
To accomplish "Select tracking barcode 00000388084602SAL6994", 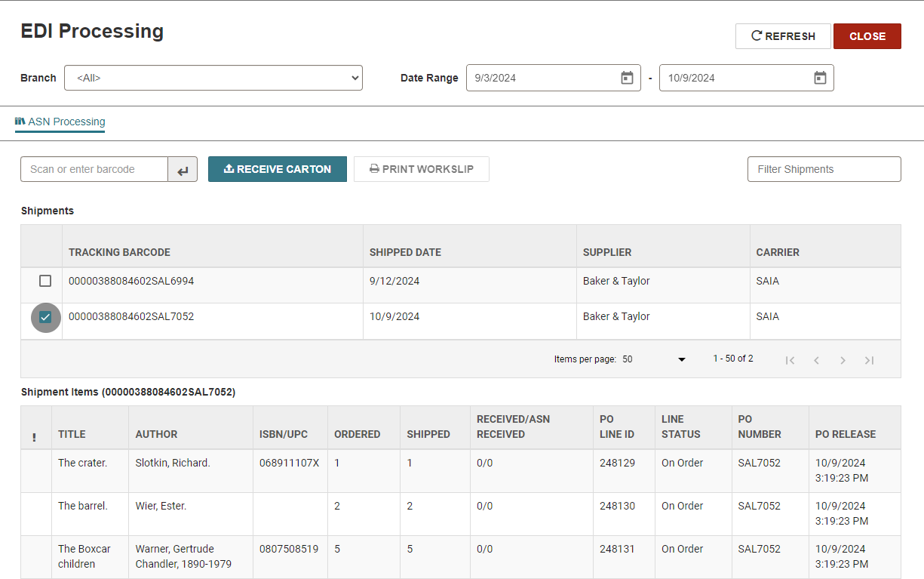I will point(131,281).
